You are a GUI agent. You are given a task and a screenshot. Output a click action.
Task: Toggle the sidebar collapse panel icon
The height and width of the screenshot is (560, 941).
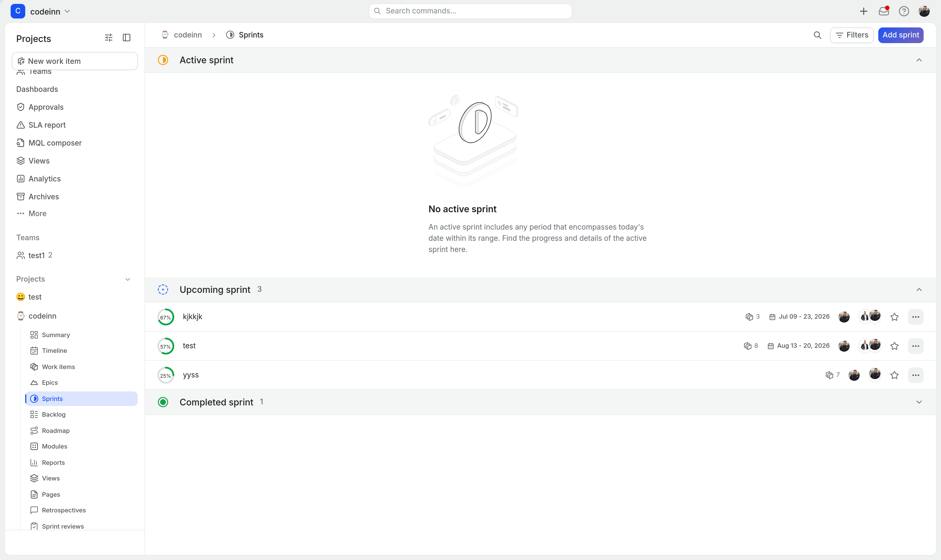pos(127,37)
